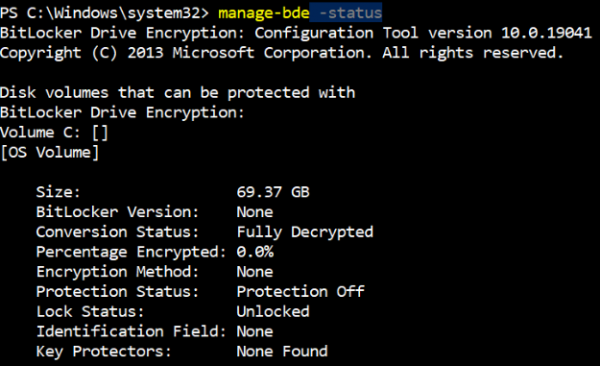The height and width of the screenshot is (366, 600).
Task: Click the Size: label
Action: tap(58, 192)
